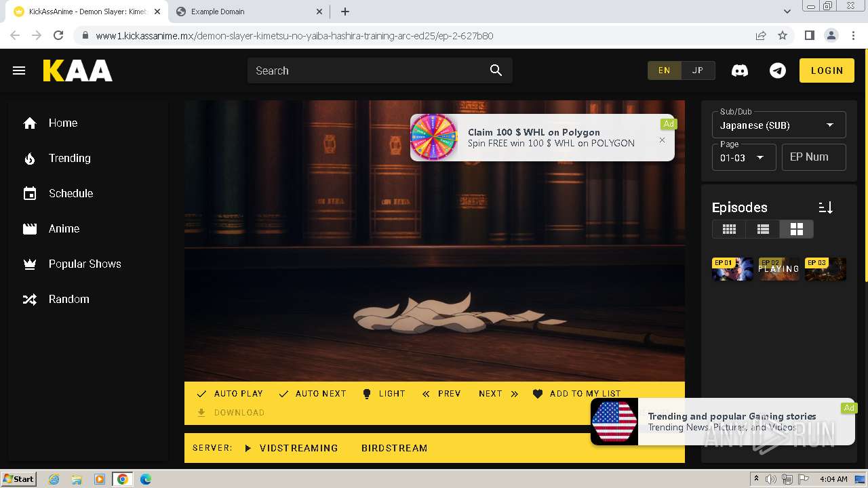Click the DOWNLOAD button
Image resolution: width=868 pixels, height=488 pixels.
pos(231,413)
